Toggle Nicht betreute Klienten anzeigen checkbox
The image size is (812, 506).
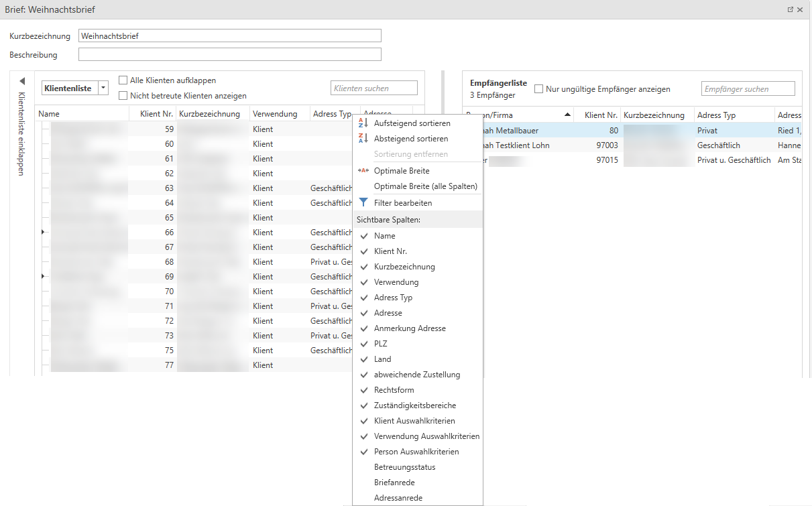click(123, 96)
